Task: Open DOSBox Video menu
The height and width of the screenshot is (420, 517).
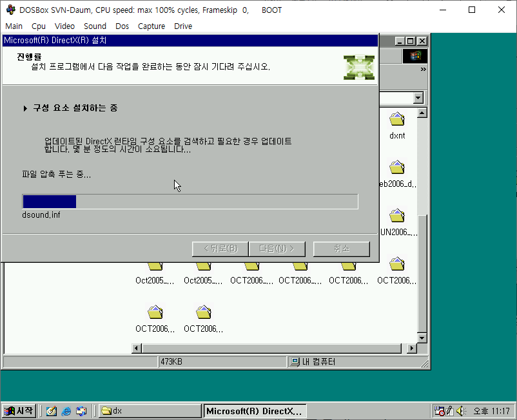Action: point(64,26)
